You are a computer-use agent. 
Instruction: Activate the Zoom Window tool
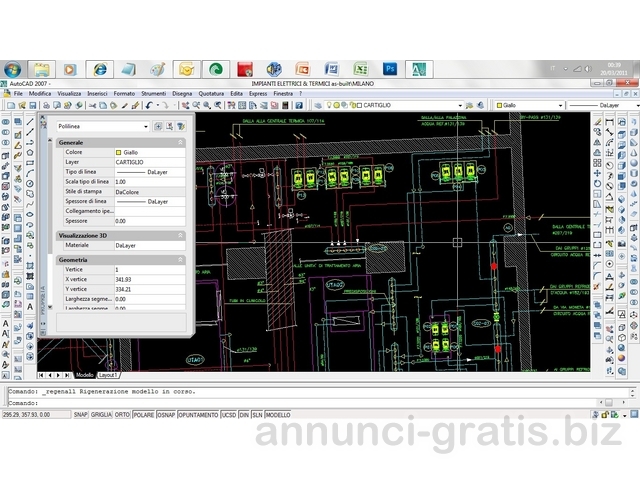tap(207, 105)
